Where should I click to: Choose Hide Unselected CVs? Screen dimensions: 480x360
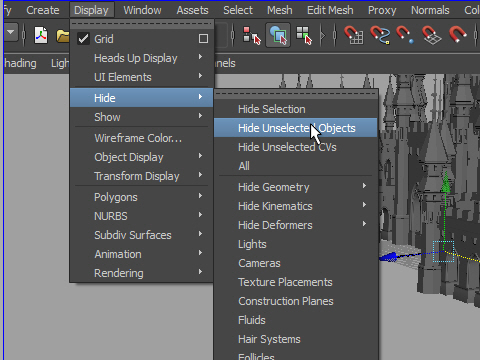(296, 147)
